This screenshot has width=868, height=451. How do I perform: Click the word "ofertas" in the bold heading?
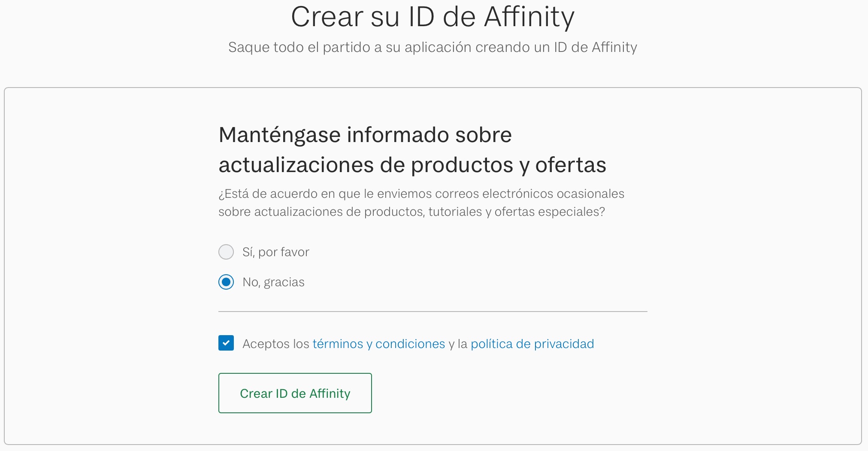click(571, 165)
